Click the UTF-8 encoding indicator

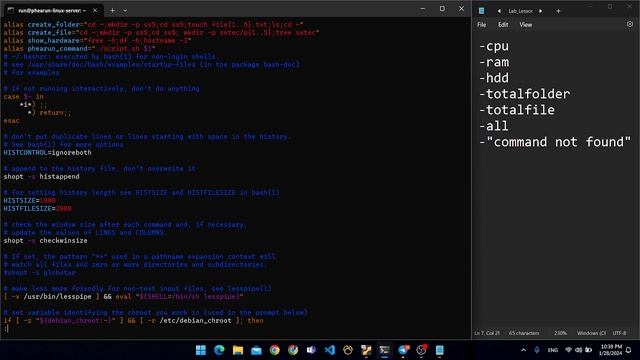click(x=619, y=333)
